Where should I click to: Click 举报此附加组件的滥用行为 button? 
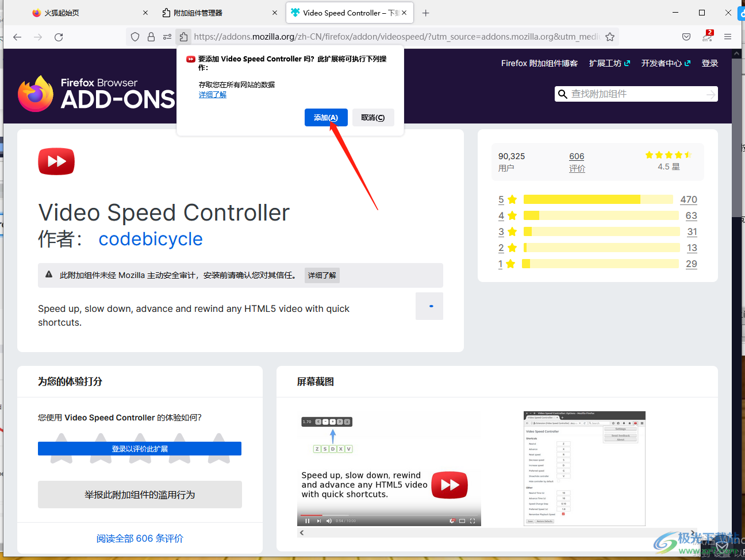(140, 495)
